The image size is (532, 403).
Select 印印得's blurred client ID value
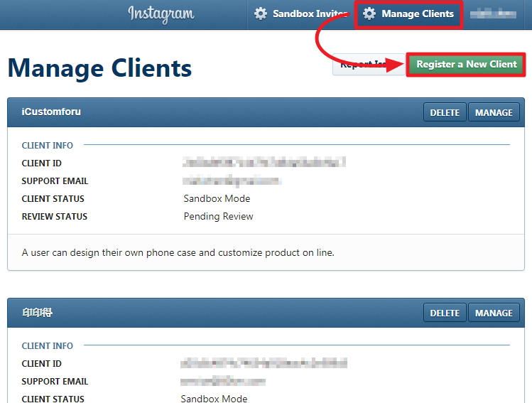coord(264,363)
